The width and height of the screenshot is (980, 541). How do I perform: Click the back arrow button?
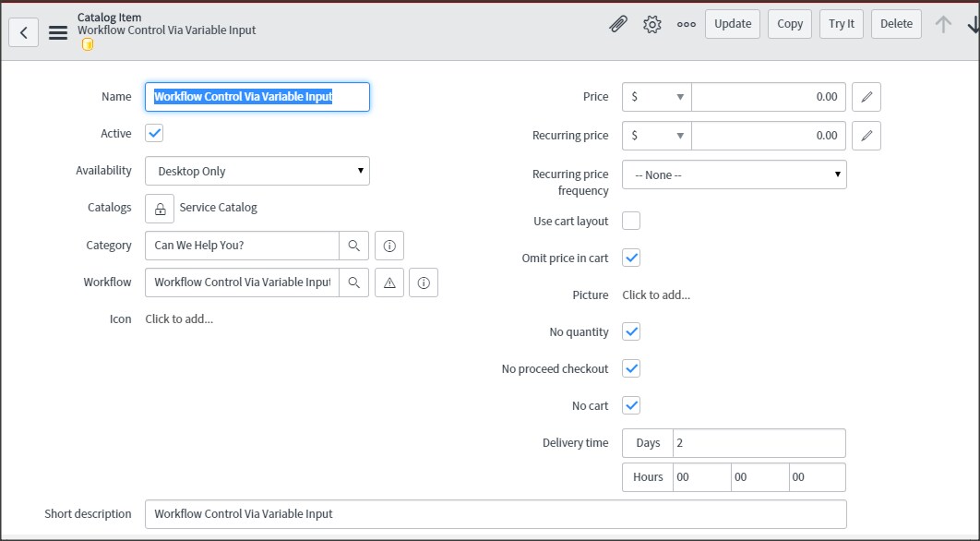tap(24, 32)
